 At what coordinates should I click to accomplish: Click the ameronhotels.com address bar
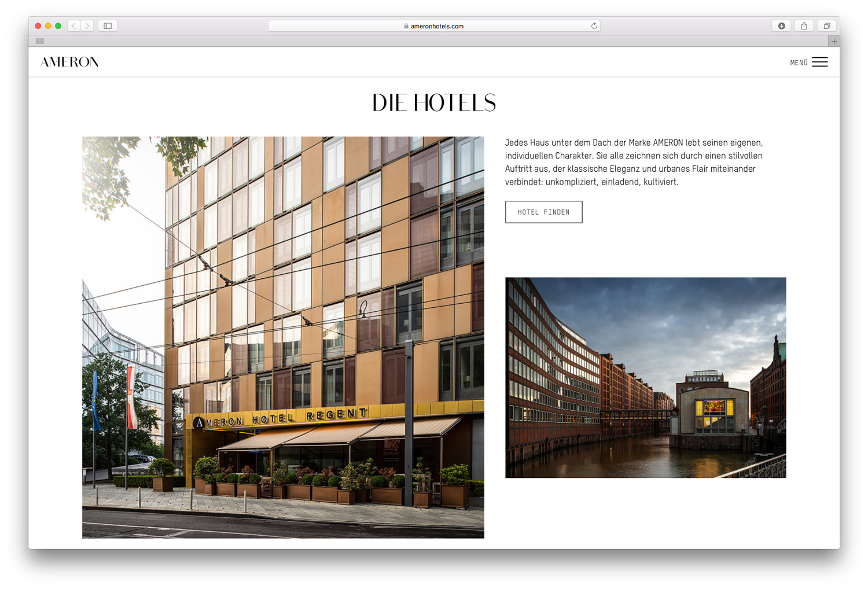tap(434, 26)
